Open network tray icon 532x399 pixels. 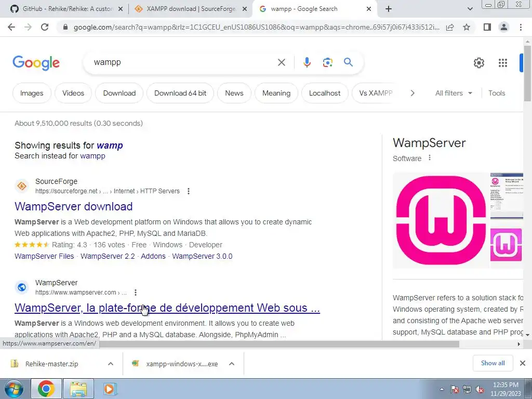[467, 390]
